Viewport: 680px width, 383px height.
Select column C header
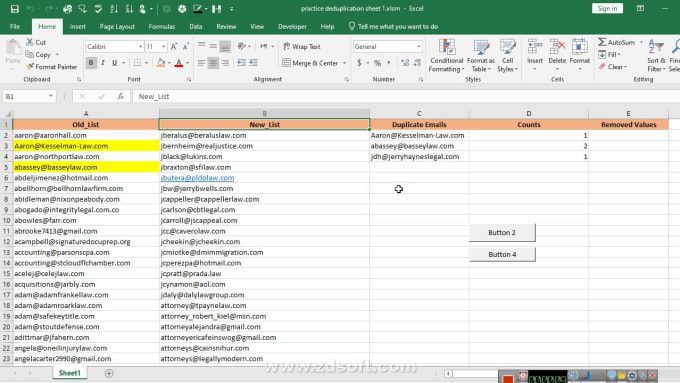419,113
